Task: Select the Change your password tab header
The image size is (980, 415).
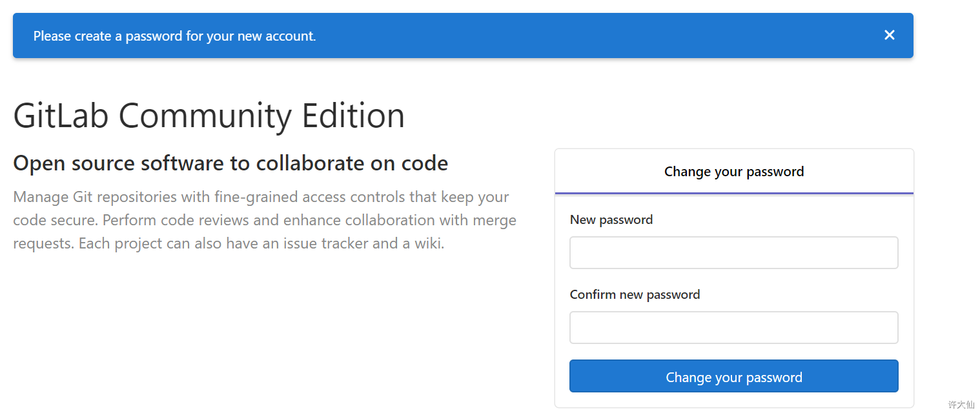Action: 733,172
